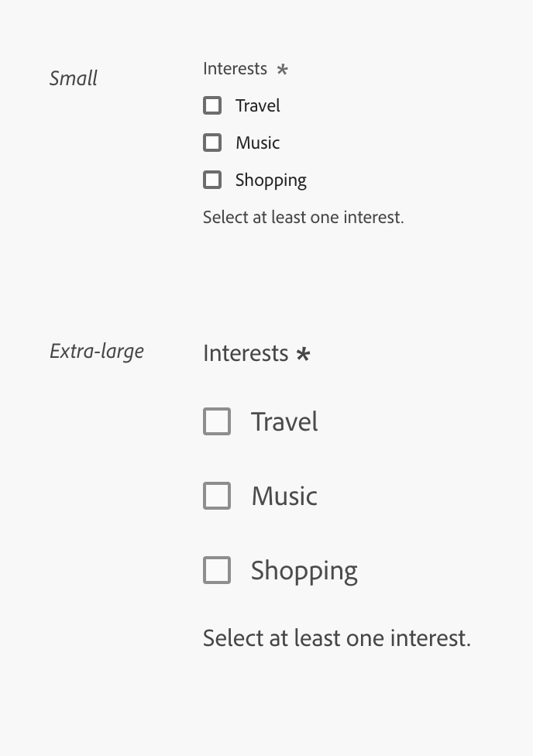
Task: Click the extra-large group's helper text below Shopping
Action: pyautogui.click(x=336, y=637)
